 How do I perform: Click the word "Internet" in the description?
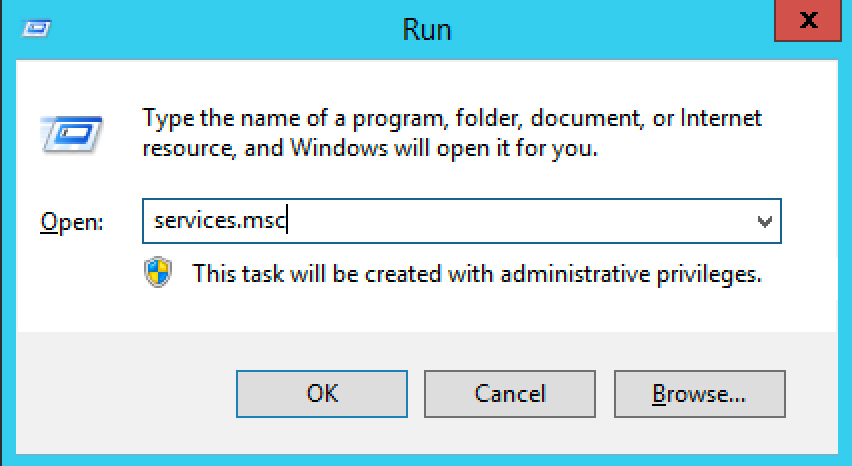(x=720, y=118)
